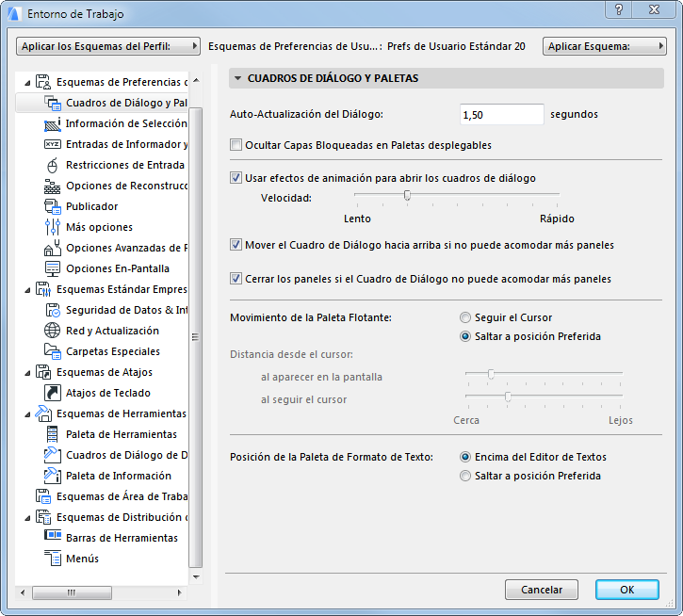The width and height of the screenshot is (683, 616).
Task: Open Aplicar los Esquemas del Perfil dropdown
Action: [108, 46]
